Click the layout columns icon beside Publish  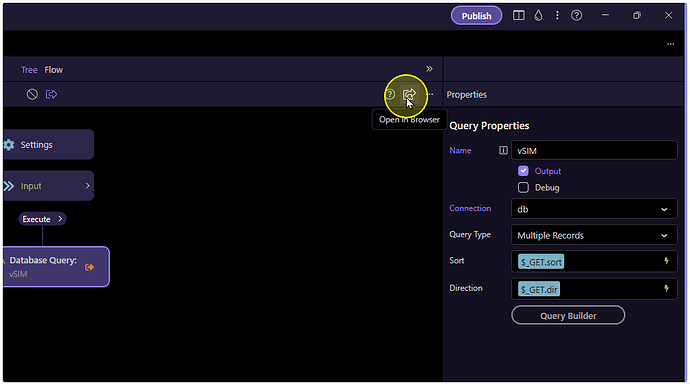click(x=518, y=15)
